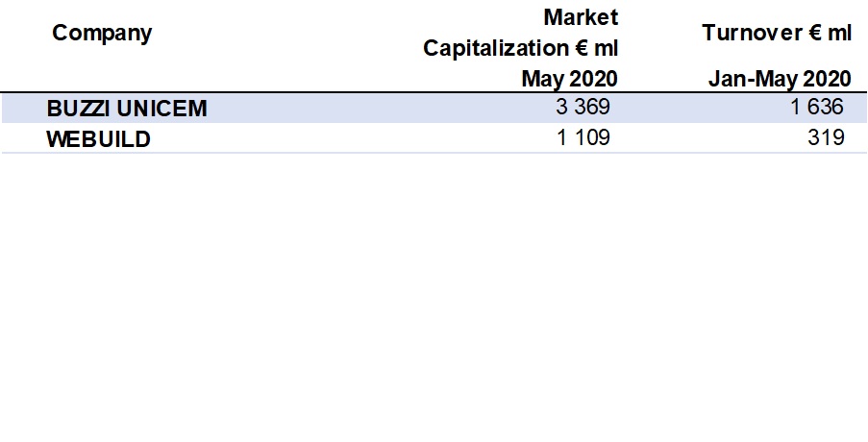This screenshot has width=868, height=442.
Task: Click the BUZZI UNICEM company name
Action: click(x=126, y=108)
